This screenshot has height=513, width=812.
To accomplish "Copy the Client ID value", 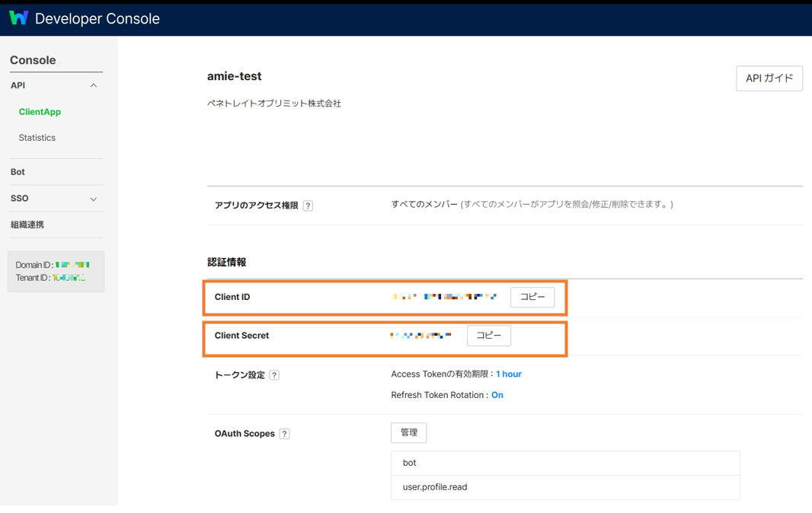I will (x=532, y=297).
